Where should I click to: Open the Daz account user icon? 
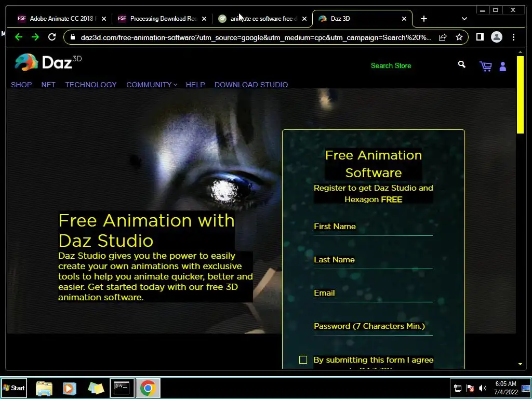pos(503,66)
